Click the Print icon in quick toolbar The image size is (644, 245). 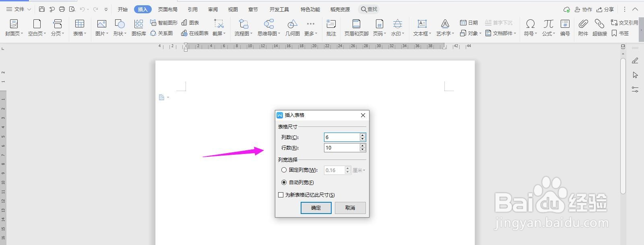(62, 9)
